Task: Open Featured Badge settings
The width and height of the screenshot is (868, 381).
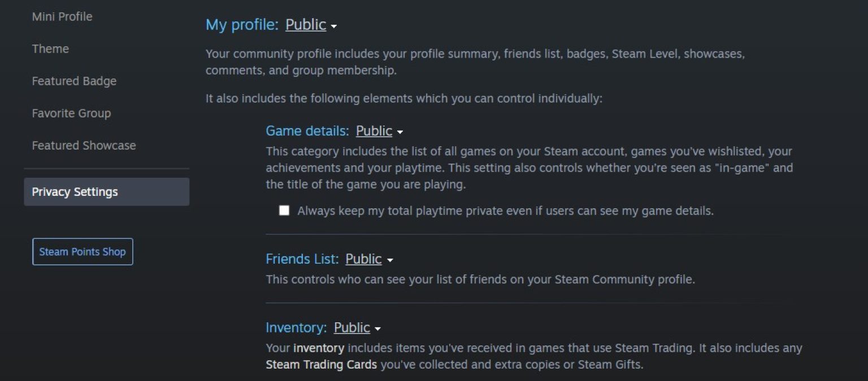Action: [74, 81]
